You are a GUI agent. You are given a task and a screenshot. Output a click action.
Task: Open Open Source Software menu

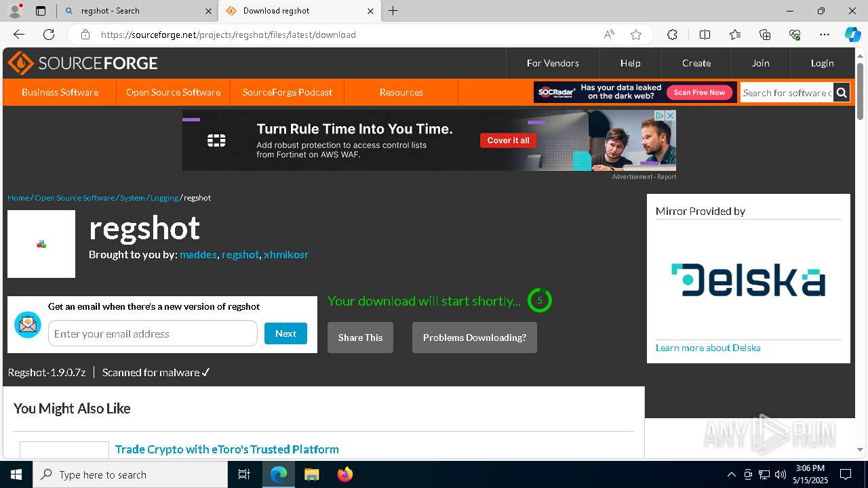(173, 92)
